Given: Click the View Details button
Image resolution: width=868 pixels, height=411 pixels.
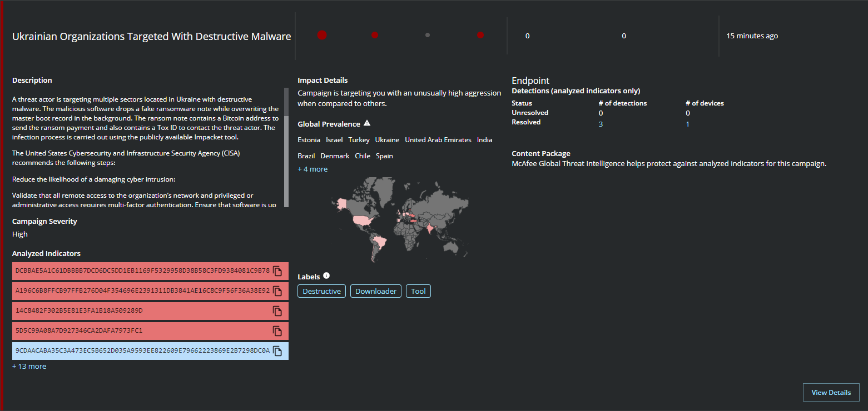Looking at the screenshot, I should 831,392.
